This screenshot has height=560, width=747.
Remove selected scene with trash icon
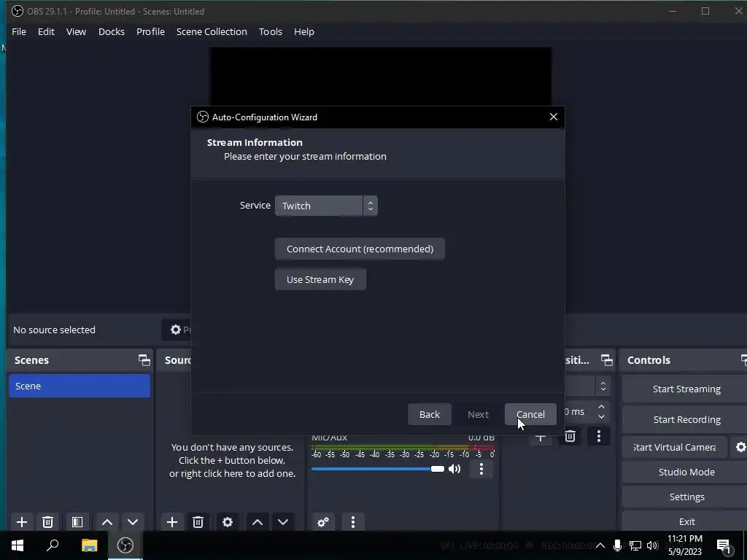pos(47,522)
